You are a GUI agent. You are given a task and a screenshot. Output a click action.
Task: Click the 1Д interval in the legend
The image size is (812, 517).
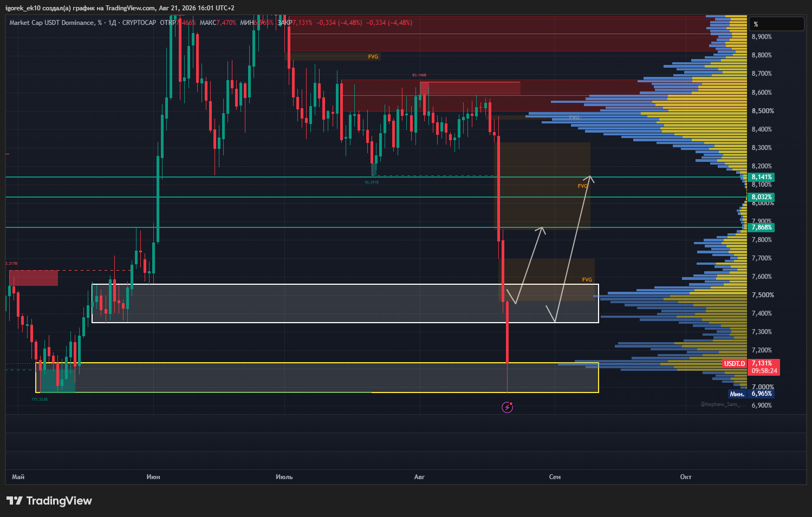tap(112, 23)
